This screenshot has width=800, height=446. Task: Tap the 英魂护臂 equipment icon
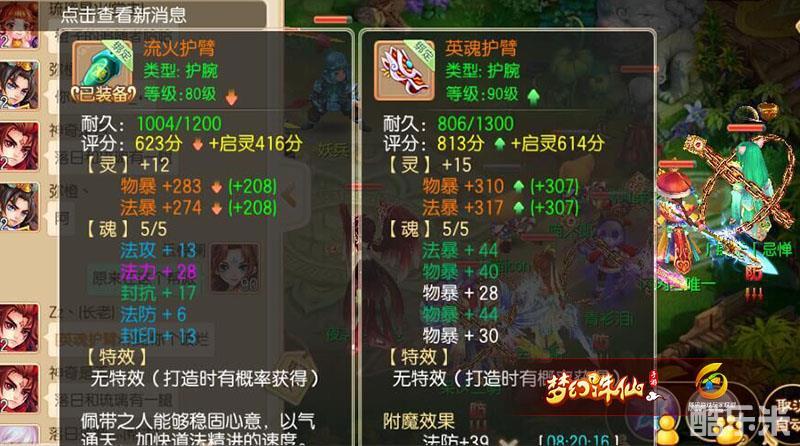coord(405,70)
